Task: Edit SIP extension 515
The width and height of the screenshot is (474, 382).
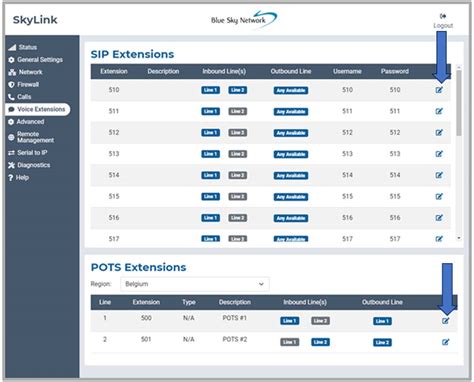Action: coord(439,196)
